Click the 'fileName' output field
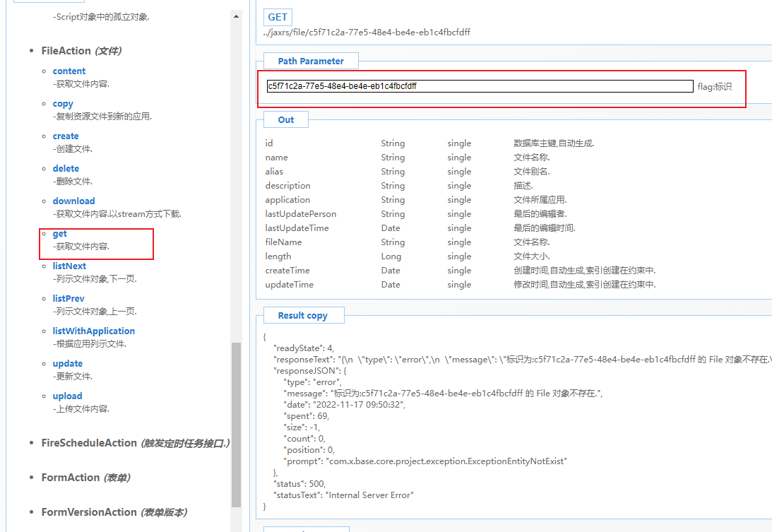This screenshot has width=772, height=532. click(283, 242)
